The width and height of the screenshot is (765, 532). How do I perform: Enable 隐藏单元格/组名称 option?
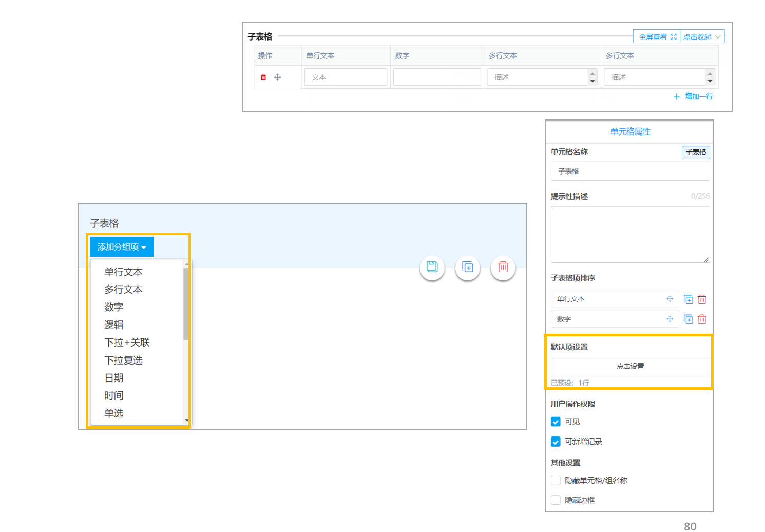[556, 481]
